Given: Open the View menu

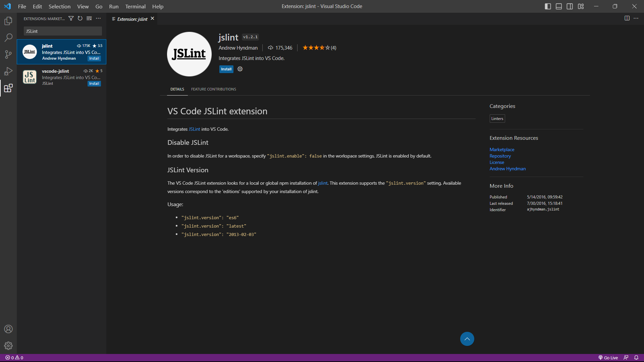Looking at the screenshot, I should [83, 6].
